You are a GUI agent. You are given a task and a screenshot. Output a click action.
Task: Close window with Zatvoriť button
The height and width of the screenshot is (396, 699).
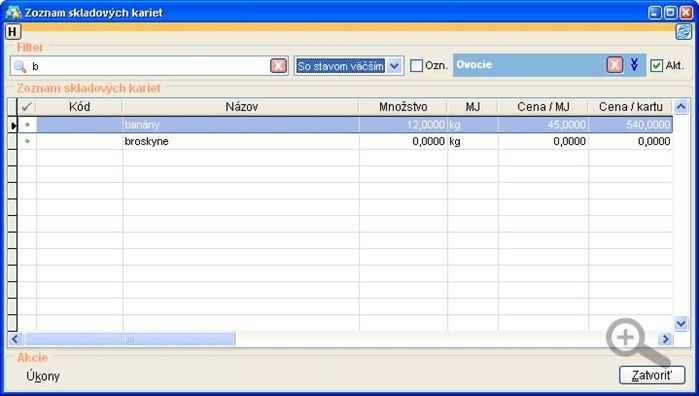652,375
